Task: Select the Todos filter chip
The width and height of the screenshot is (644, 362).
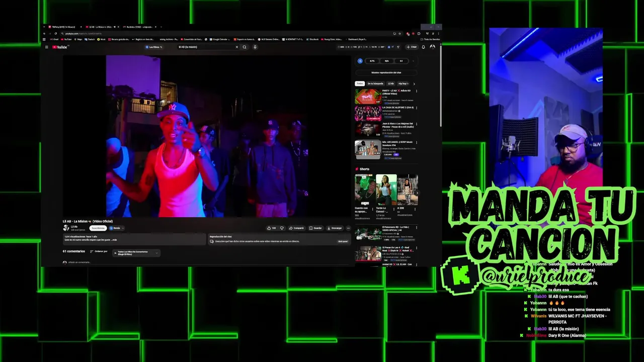Action: coord(360,83)
